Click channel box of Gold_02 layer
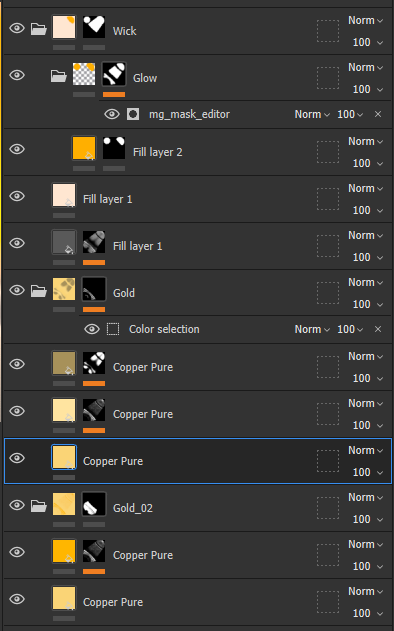This screenshot has height=631, width=394. pos(328,508)
